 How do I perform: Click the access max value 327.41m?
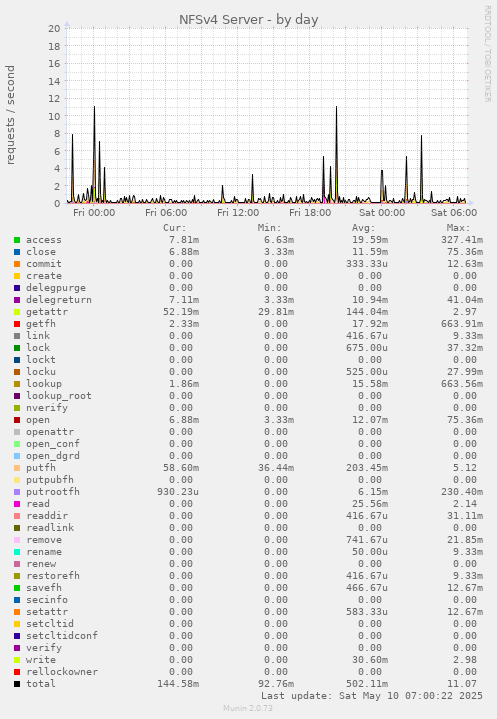click(x=462, y=240)
